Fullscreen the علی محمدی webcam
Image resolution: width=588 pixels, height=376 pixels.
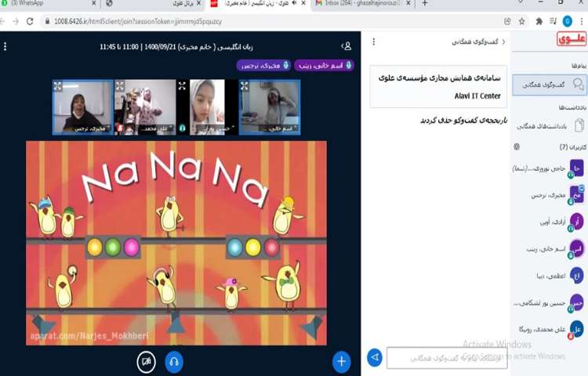[x=120, y=86]
